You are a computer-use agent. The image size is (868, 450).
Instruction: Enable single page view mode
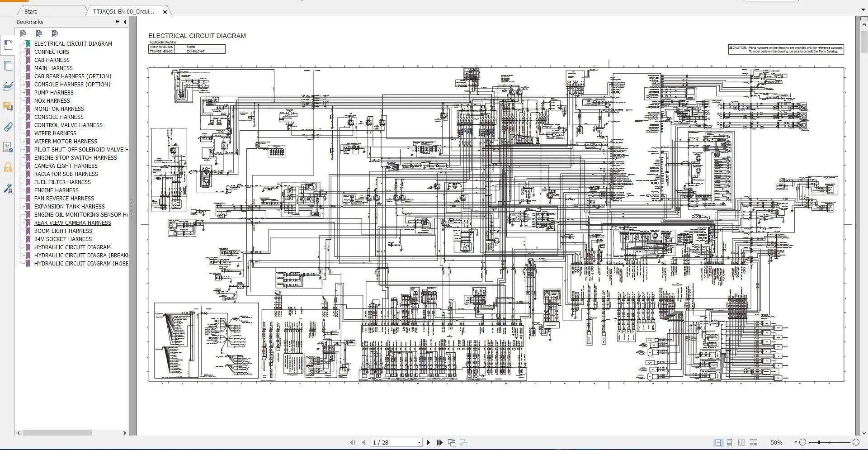tap(718, 442)
